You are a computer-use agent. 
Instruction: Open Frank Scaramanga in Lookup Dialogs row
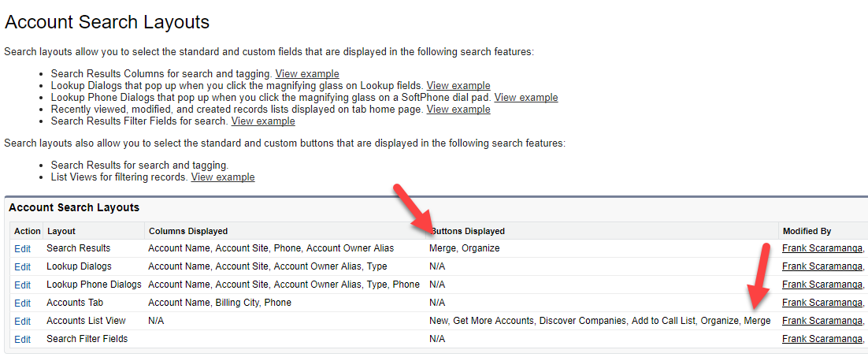[x=822, y=266]
